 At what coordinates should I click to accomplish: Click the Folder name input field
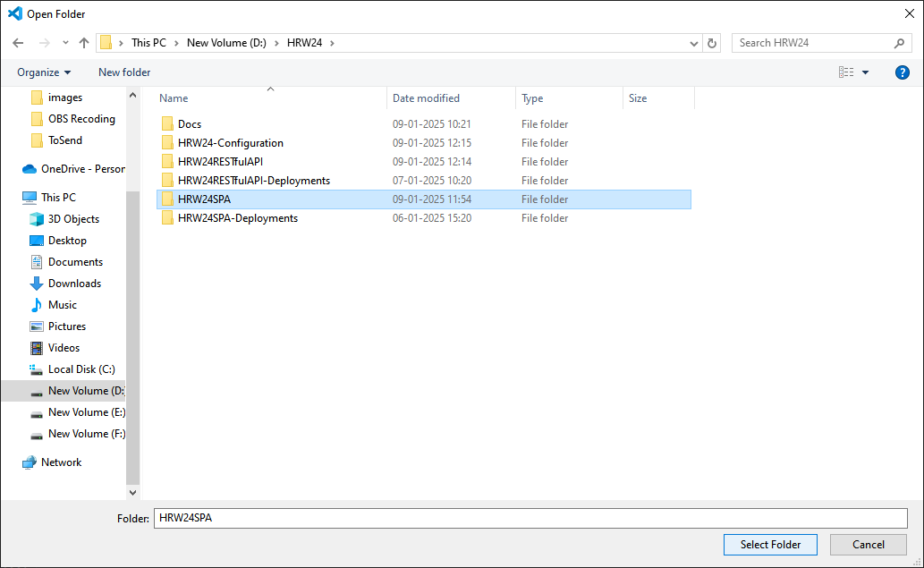tap(530, 518)
